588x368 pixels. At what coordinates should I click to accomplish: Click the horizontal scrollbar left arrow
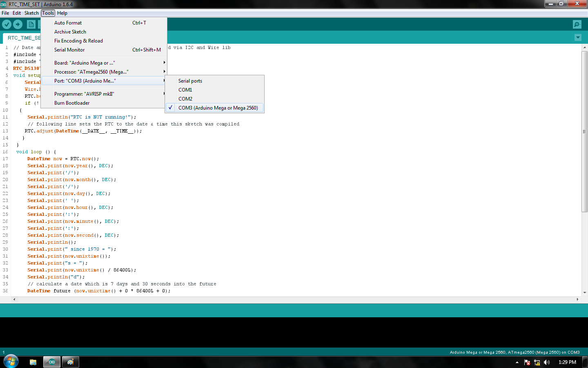click(x=14, y=299)
